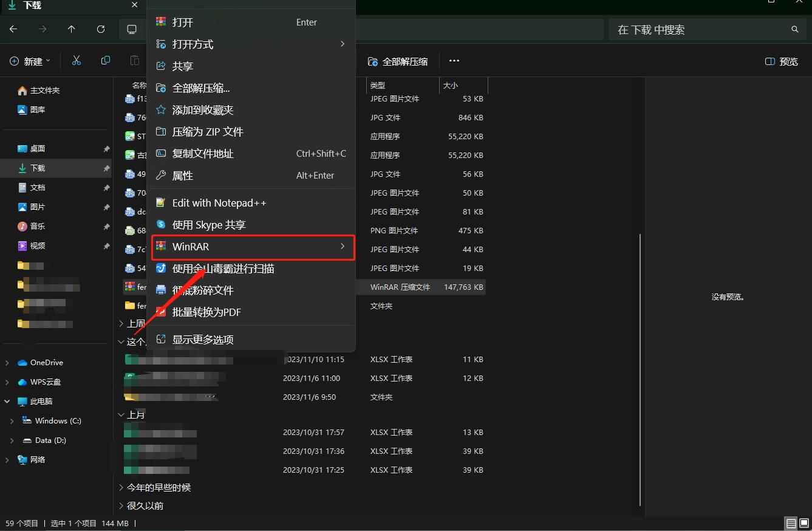The width and height of the screenshot is (812, 531).
Task: Click the Music icon in sidebar
Action: point(22,226)
